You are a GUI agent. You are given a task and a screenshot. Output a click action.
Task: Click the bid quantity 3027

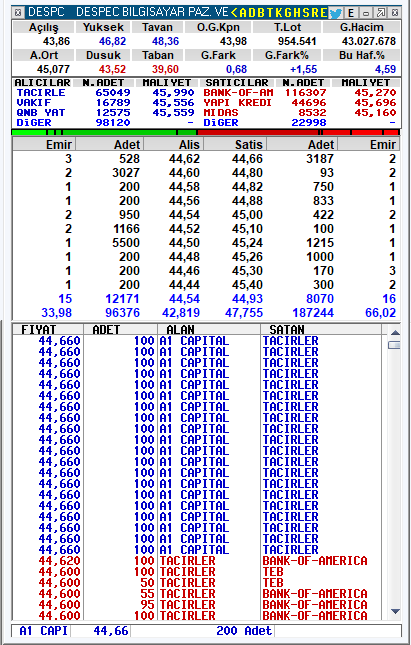(x=126, y=173)
